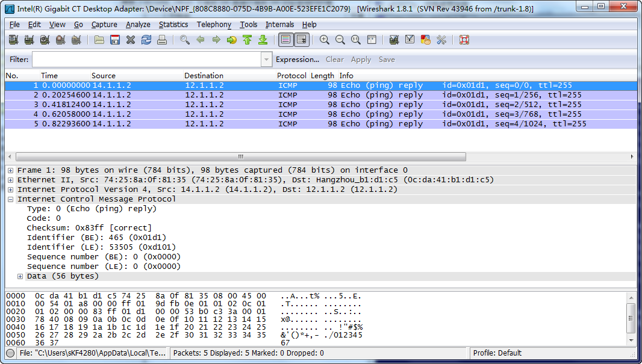Toggle auto scroll in live capture
Viewport: 642px width, 364px height.
pos(302,40)
